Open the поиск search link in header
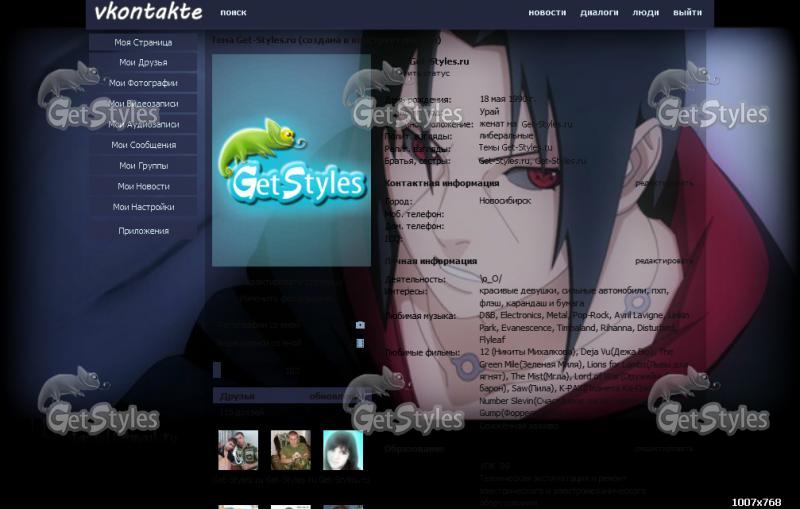Viewport: 800px width, 509px height. [233, 13]
